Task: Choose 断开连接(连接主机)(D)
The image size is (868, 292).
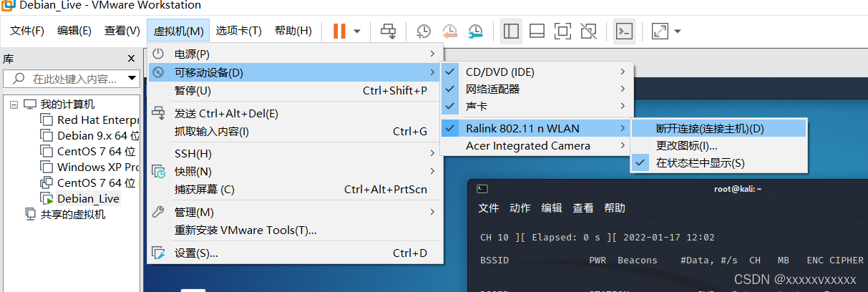Action: (x=718, y=128)
